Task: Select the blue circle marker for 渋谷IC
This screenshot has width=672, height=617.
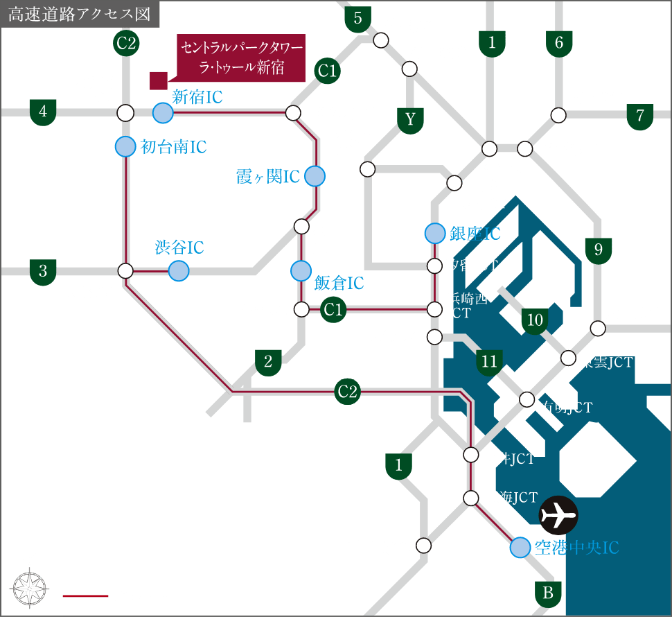Action: click(x=179, y=271)
